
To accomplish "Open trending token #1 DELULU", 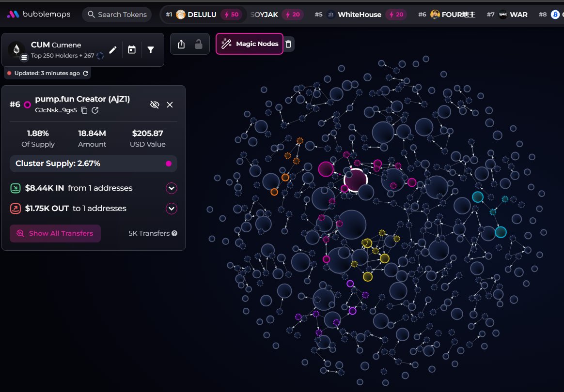I will (x=203, y=15).
